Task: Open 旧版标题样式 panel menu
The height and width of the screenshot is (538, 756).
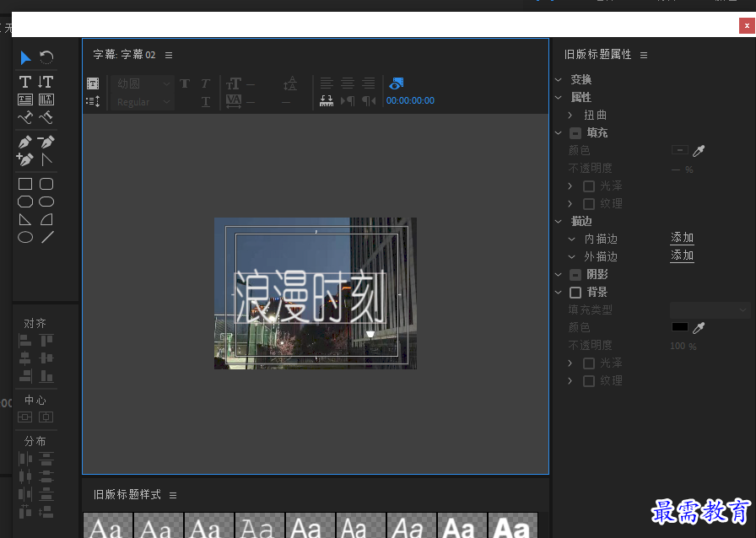Action: point(173,496)
